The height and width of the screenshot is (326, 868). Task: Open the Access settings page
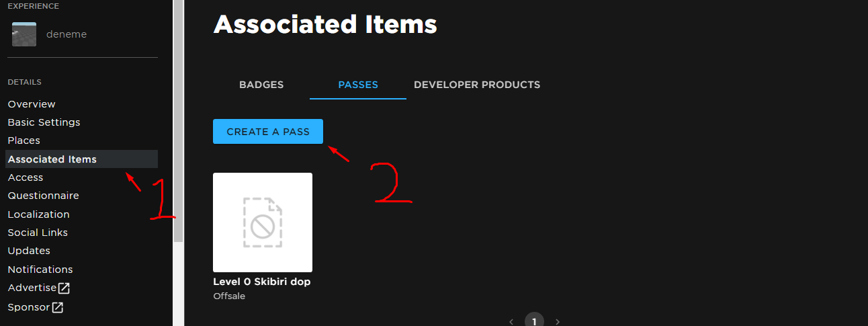click(x=26, y=177)
